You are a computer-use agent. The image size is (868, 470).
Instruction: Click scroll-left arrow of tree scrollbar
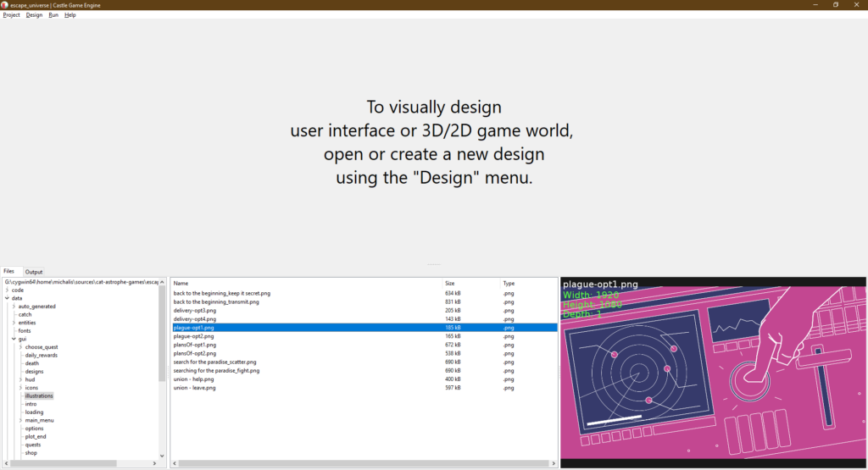(x=6, y=463)
